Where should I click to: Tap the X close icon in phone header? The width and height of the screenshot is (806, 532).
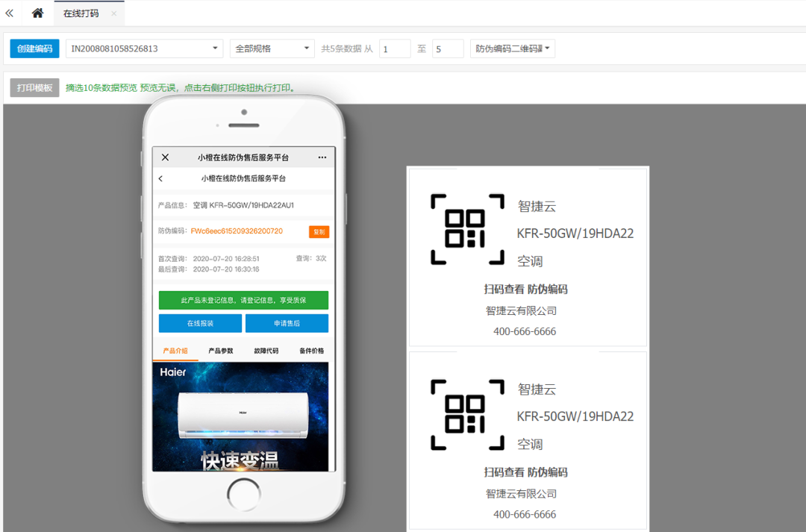(x=165, y=157)
